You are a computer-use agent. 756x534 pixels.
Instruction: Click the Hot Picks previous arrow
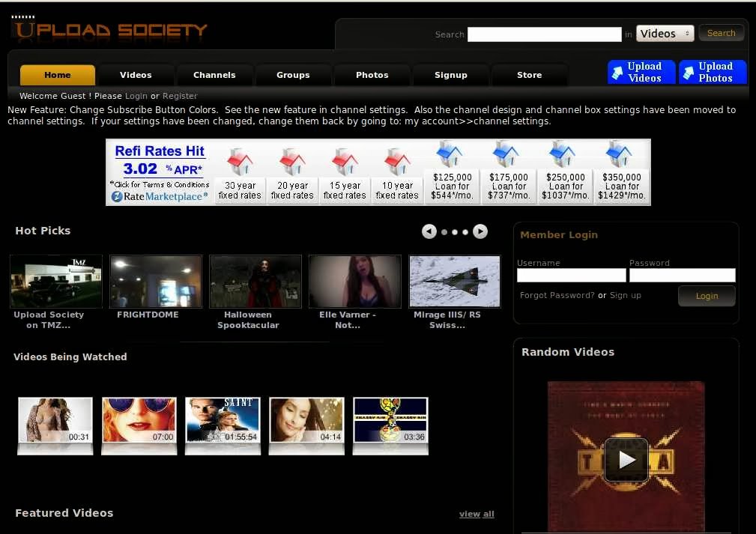tap(429, 231)
